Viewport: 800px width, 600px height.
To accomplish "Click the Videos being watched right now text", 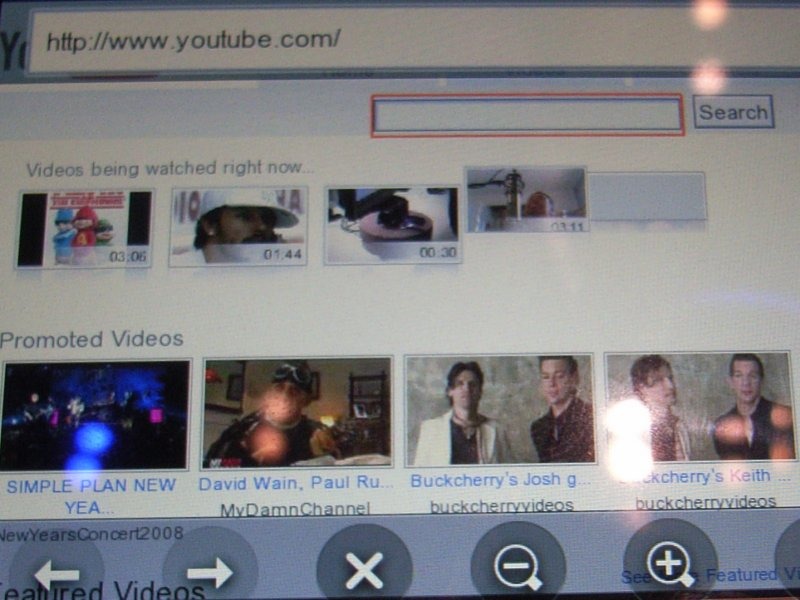I will coord(170,168).
